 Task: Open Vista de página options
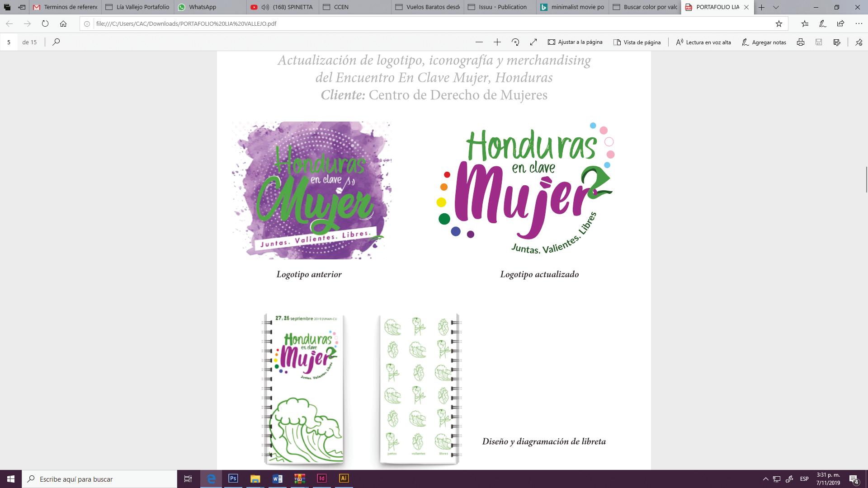point(637,42)
